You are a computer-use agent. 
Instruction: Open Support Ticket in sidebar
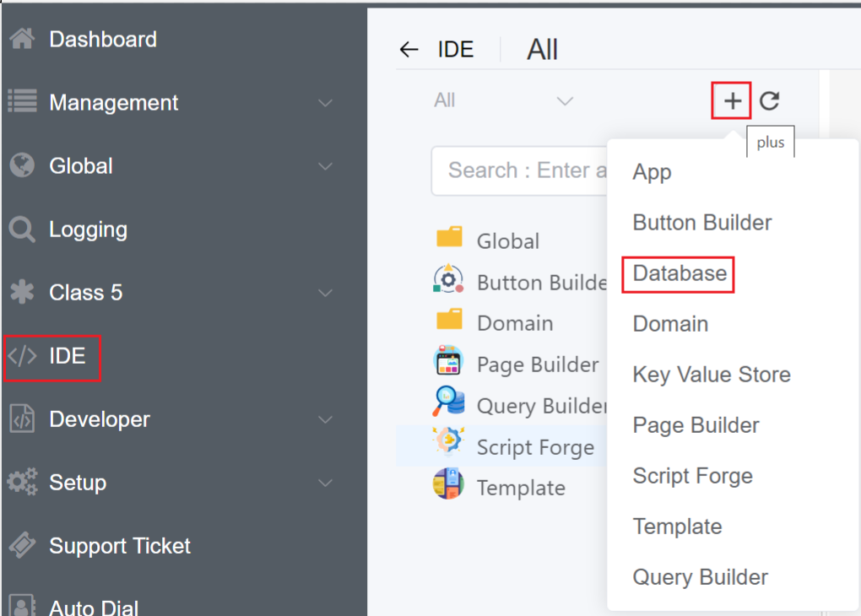(x=119, y=546)
